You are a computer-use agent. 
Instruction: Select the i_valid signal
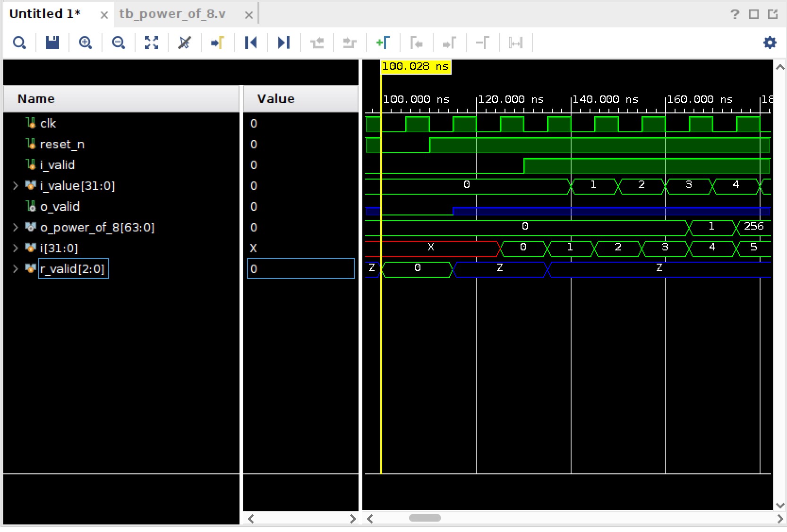(58, 165)
